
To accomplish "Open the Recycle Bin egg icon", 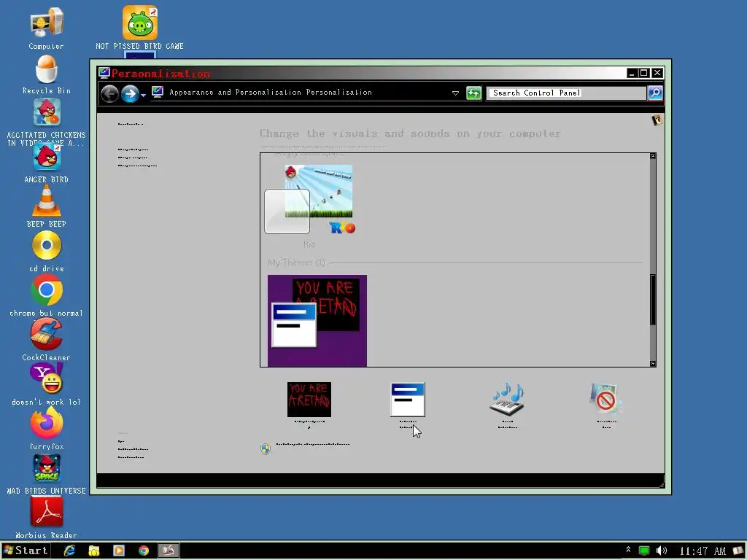I will pos(46,69).
